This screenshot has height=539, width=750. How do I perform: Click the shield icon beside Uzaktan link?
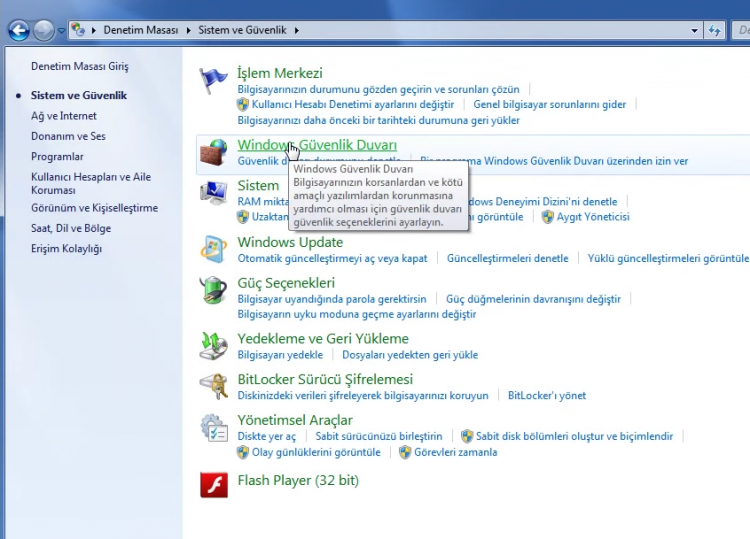(243, 217)
